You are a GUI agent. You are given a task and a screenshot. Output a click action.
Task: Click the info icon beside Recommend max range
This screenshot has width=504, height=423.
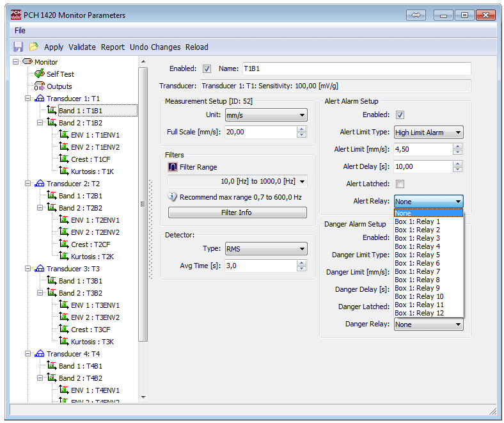[172, 196]
